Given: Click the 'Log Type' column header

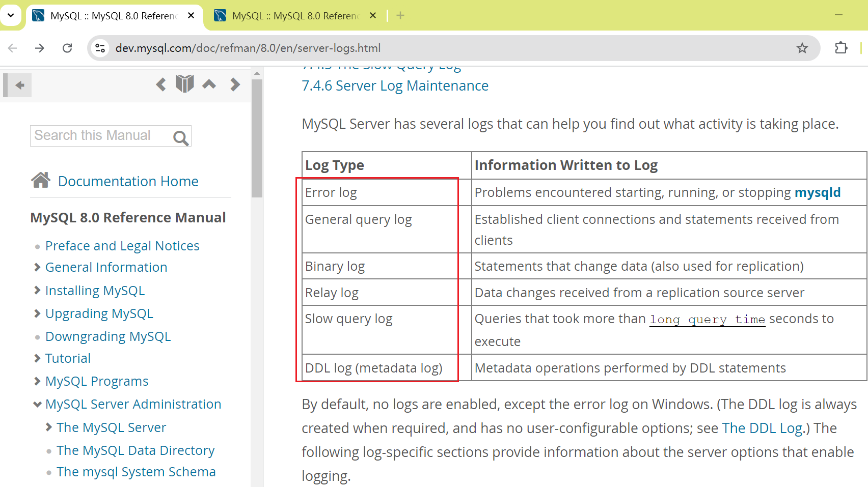Looking at the screenshot, I should (387, 165).
